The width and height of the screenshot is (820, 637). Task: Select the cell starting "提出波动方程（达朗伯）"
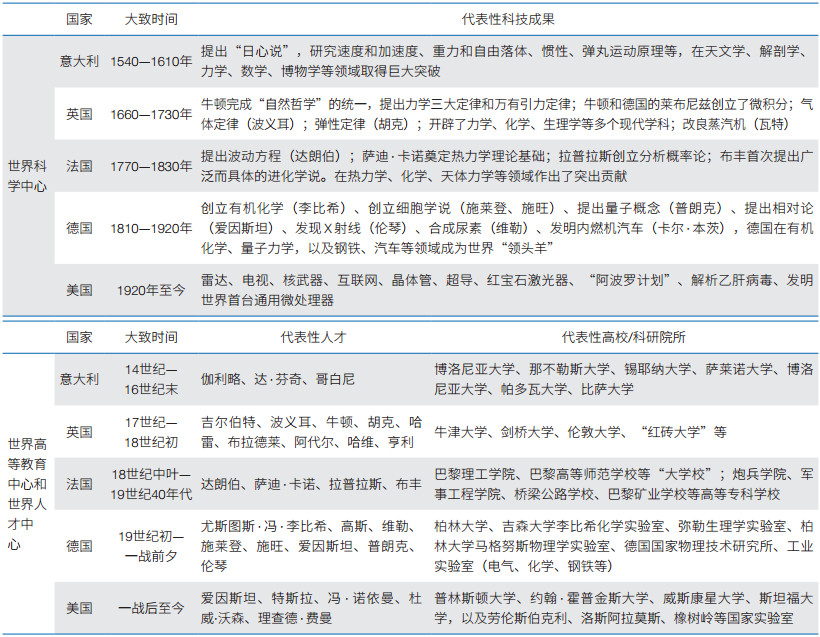[507, 166]
